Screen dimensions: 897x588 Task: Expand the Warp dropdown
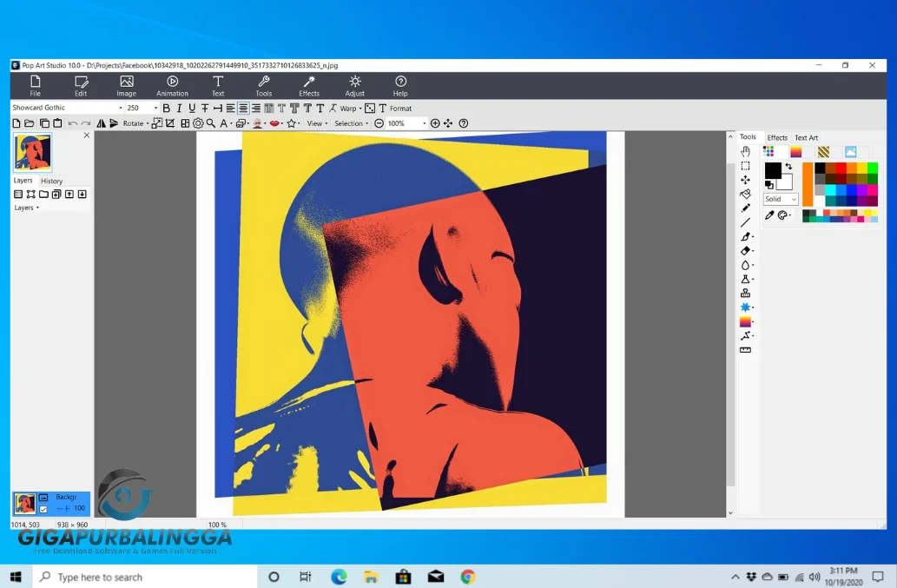click(360, 108)
